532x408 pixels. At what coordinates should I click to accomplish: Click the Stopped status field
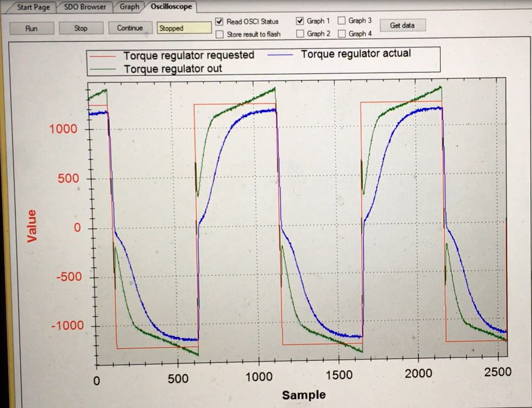(184, 28)
